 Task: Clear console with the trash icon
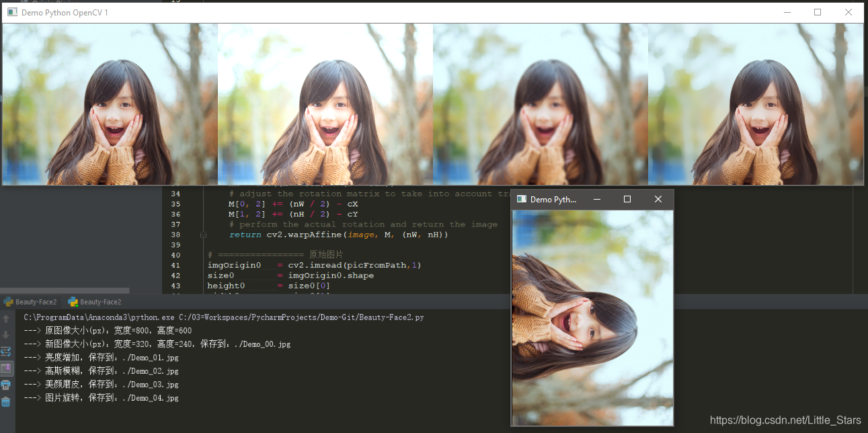coord(6,402)
